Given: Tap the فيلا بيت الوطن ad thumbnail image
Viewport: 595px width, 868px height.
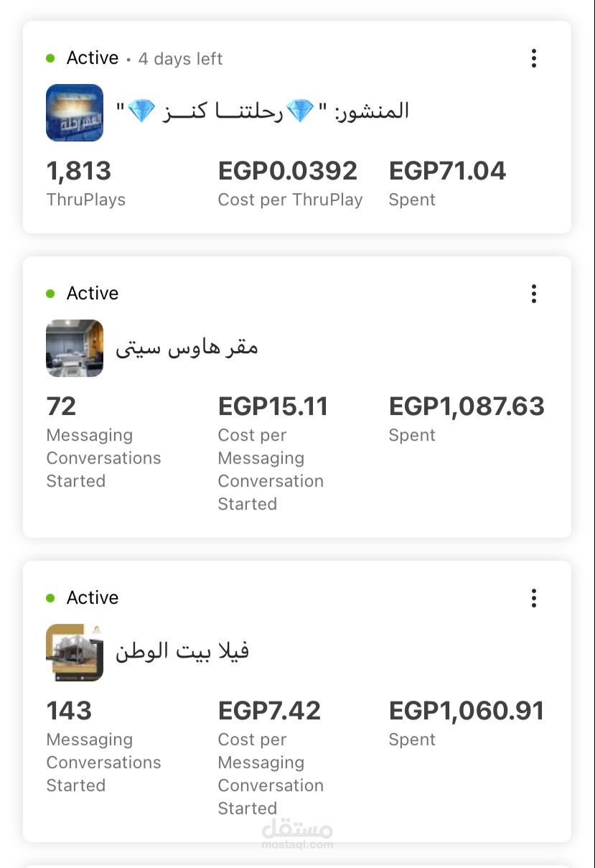Looking at the screenshot, I should click(75, 653).
